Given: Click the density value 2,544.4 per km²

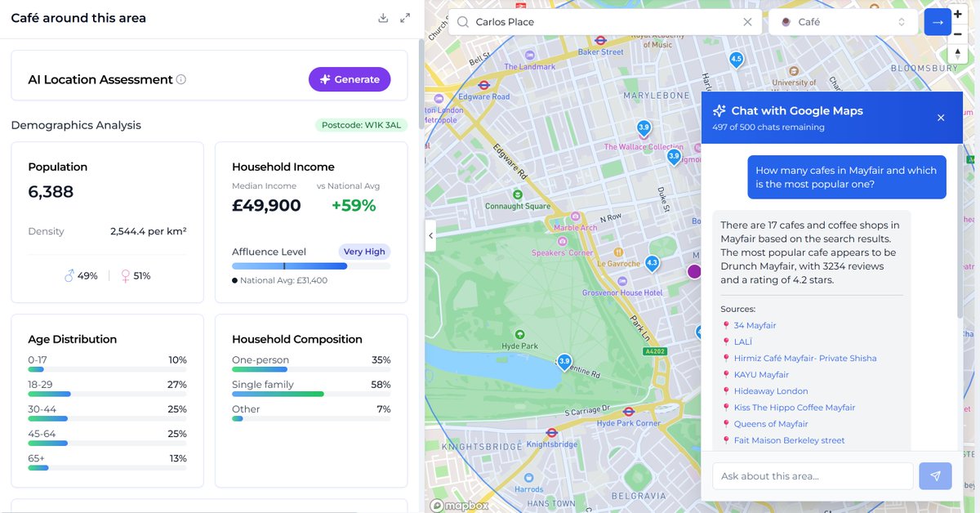Looking at the screenshot, I should [149, 231].
